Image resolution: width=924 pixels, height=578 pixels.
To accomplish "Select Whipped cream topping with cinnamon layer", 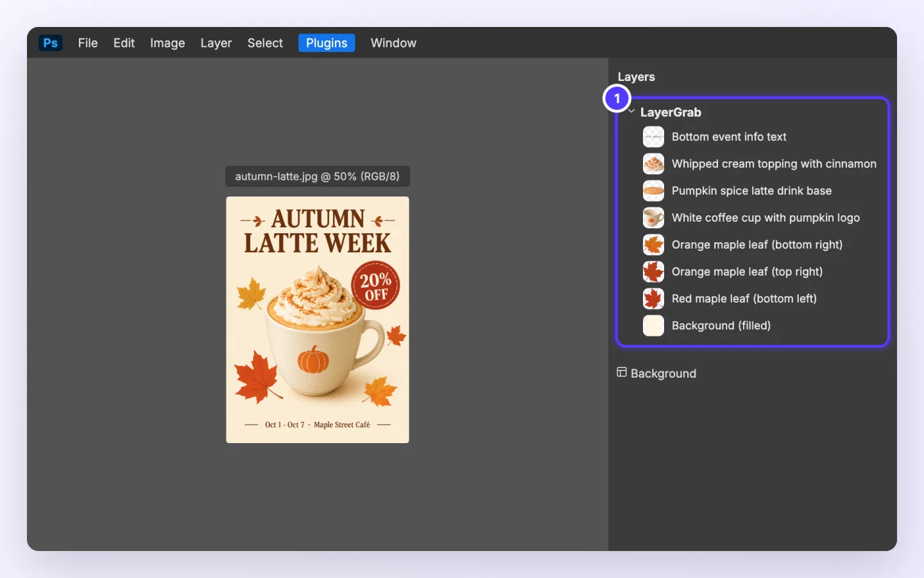I will (774, 164).
